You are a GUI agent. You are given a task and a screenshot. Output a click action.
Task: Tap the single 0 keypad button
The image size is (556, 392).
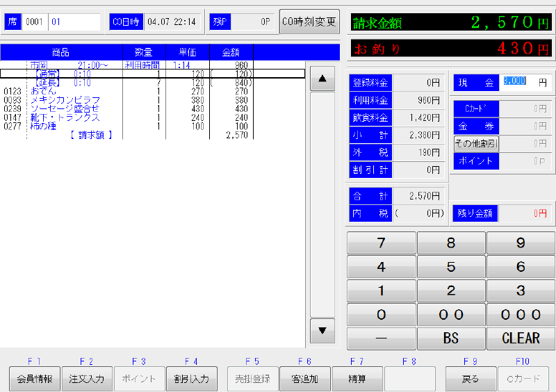[381, 314]
